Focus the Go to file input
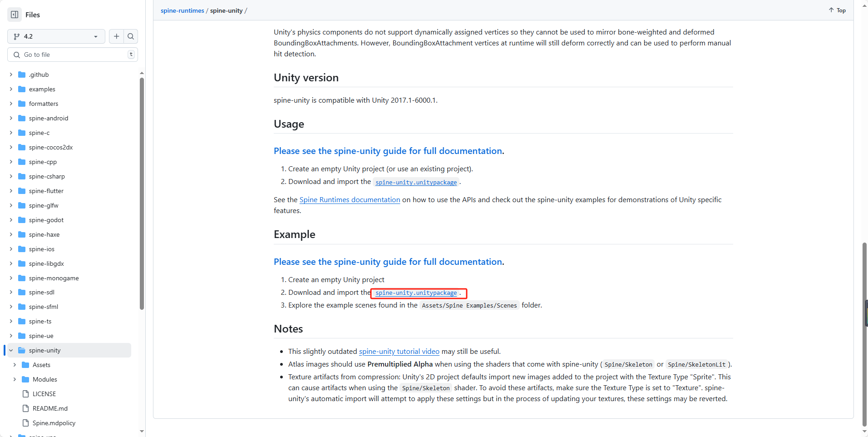The height and width of the screenshot is (437, 868). coord(73,55)
